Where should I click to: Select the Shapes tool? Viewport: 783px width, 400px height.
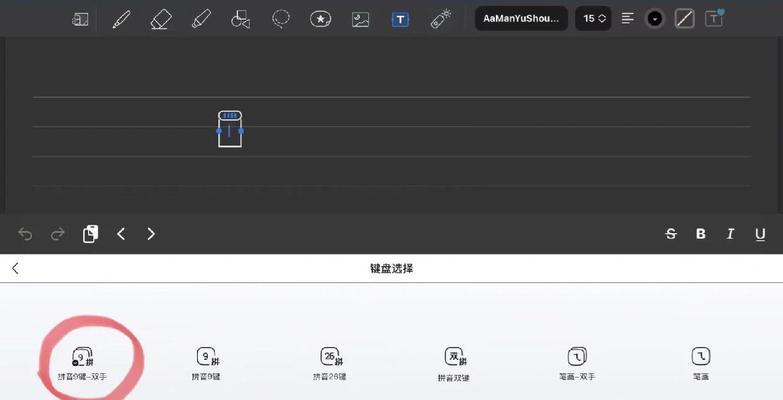click(241, 19)
